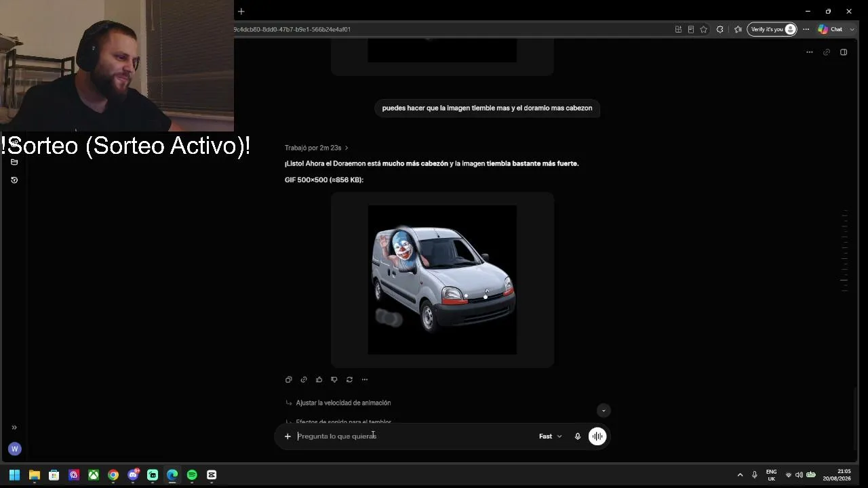Copy the response with the copy icon

288,380
